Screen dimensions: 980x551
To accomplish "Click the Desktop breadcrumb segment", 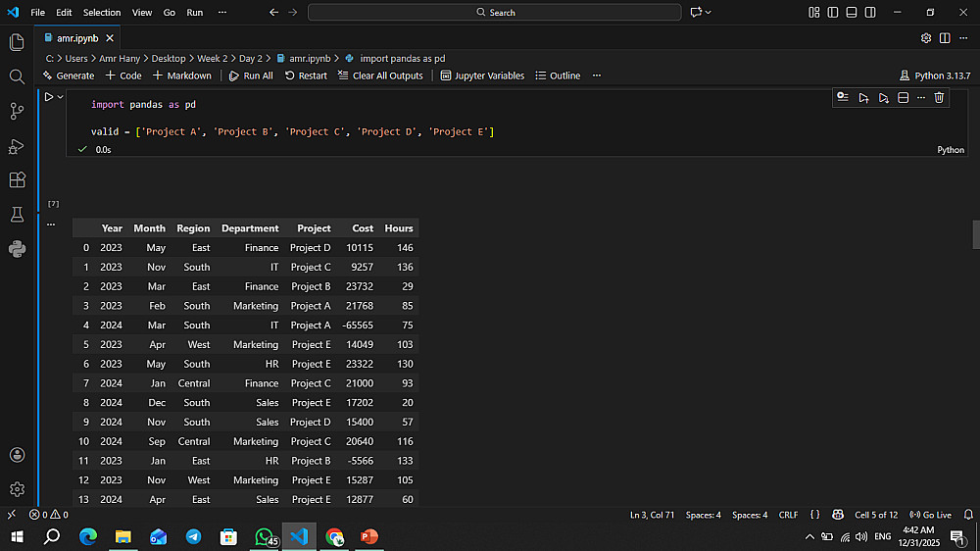I will [x=169, y=58].
